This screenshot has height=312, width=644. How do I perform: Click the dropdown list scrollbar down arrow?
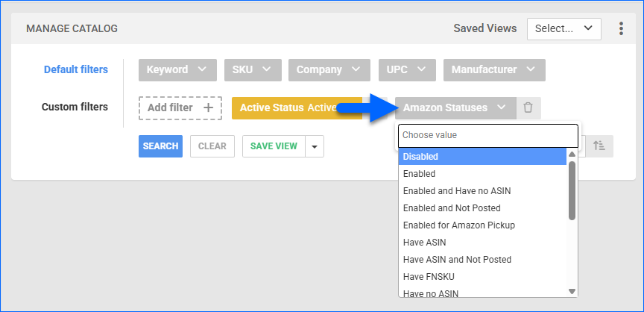click(x=572, y=291)
